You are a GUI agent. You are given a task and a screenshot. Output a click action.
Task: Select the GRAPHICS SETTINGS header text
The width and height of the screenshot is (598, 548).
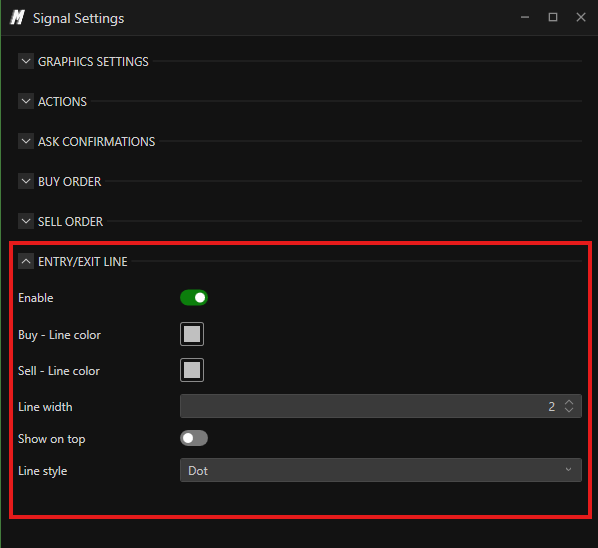click(x=93, y=62)
